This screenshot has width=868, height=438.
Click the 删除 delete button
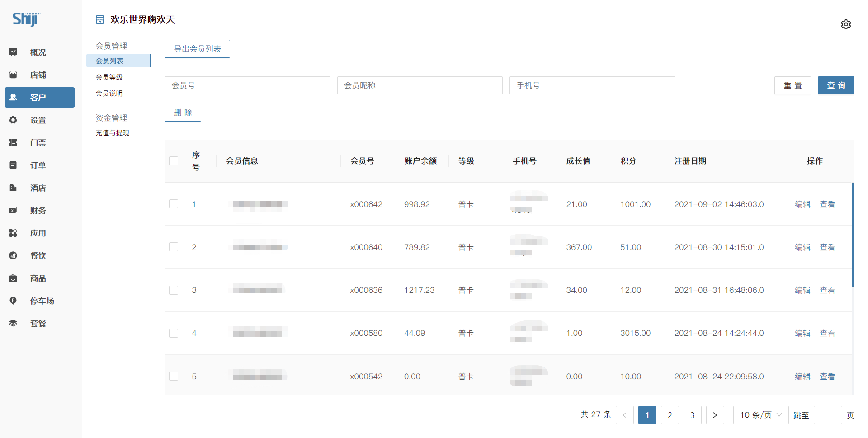coord(183,113)
